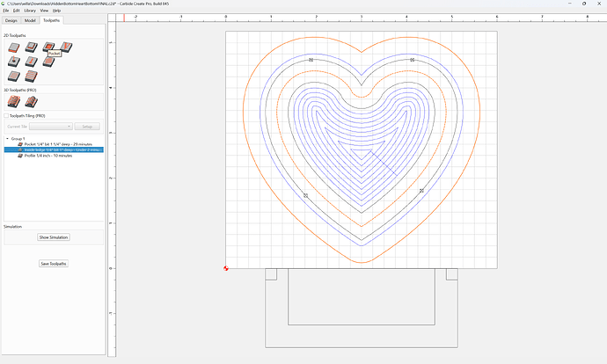The height and width of the screenshot is (364, 607).
Task: Click the red zero-point origin marker
Action: [x=226, y=268]
